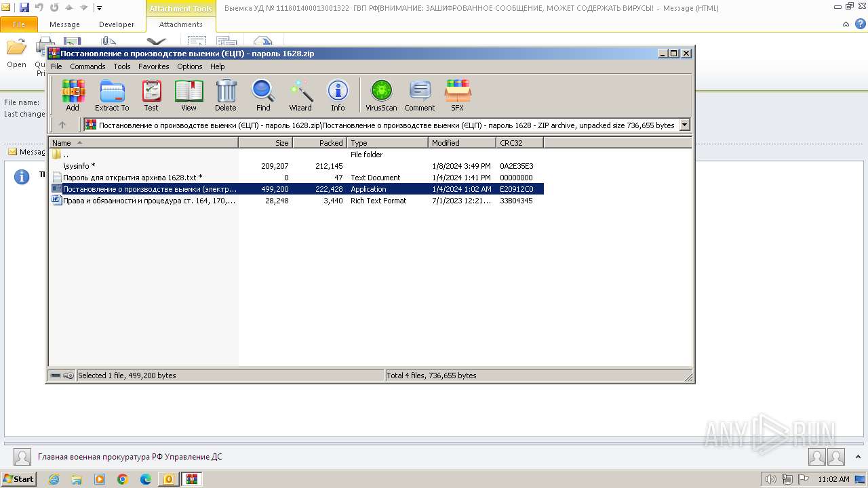The height and width of the screenshot is (488, 868).
Task: Convert the archive with the SFX tool
Action: (x=458, y=95)
